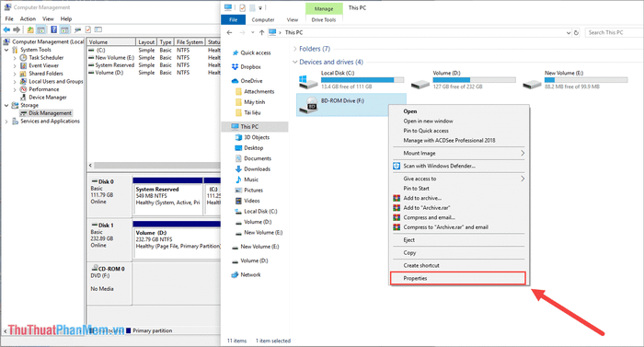644x347 pixels.
Task: Choose Pin to Quick access
Action: tap(426, 131)
